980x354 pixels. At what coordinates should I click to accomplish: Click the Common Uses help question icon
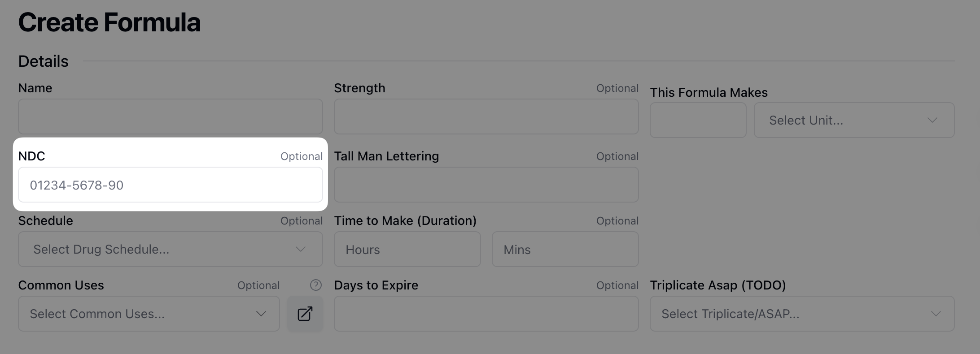(316, 285)
